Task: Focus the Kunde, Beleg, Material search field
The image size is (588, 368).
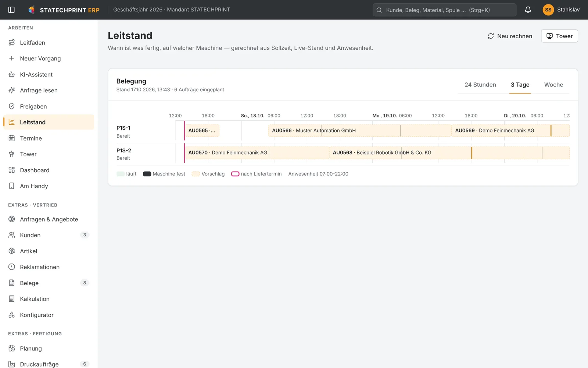Action: [x=444, y=10]
